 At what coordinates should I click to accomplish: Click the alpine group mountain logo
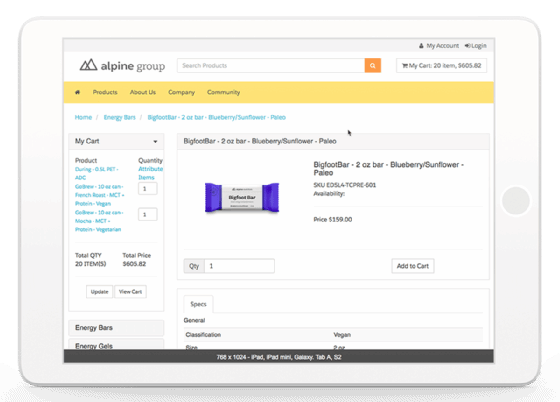(122, 65)
